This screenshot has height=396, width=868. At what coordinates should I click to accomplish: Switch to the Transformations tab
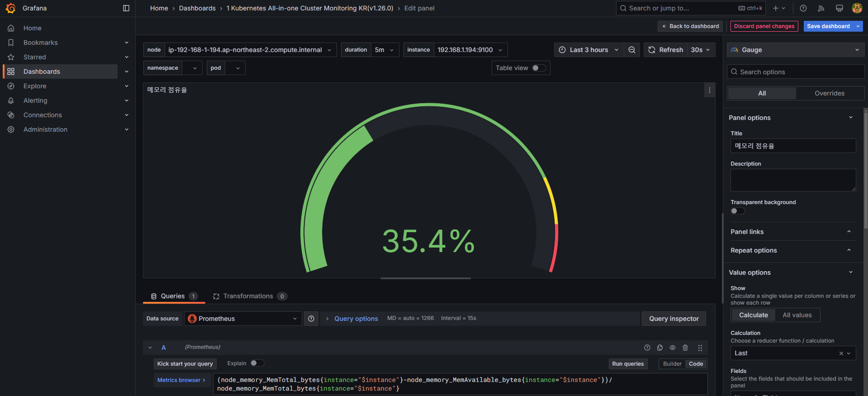point(250,296)
